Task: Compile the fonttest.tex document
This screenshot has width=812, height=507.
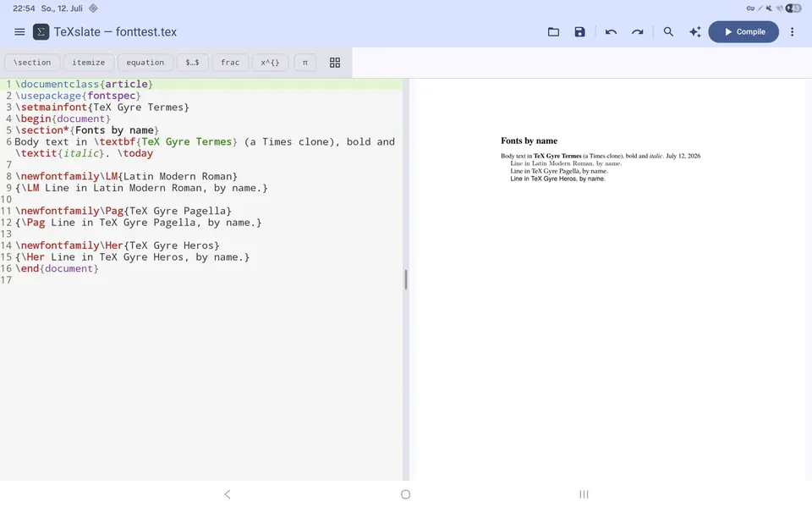Action: pos(743,32)
